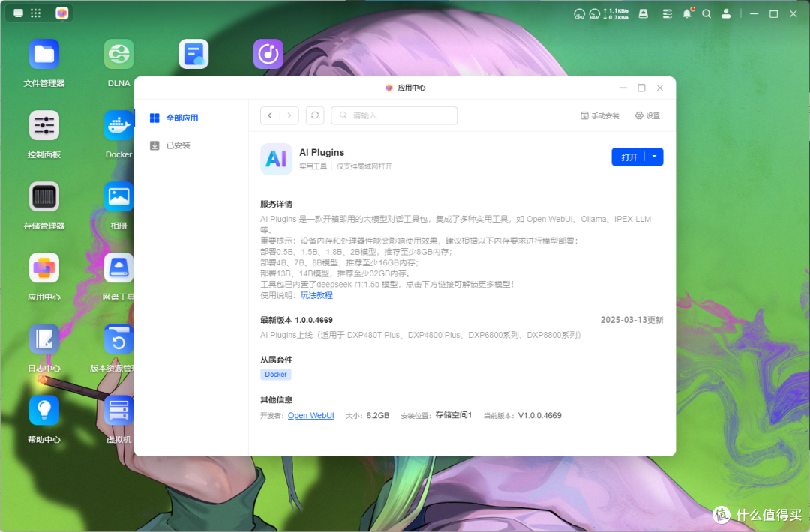Open the task list icon in top bar
The image size is (810, 532).
point(667,14)
